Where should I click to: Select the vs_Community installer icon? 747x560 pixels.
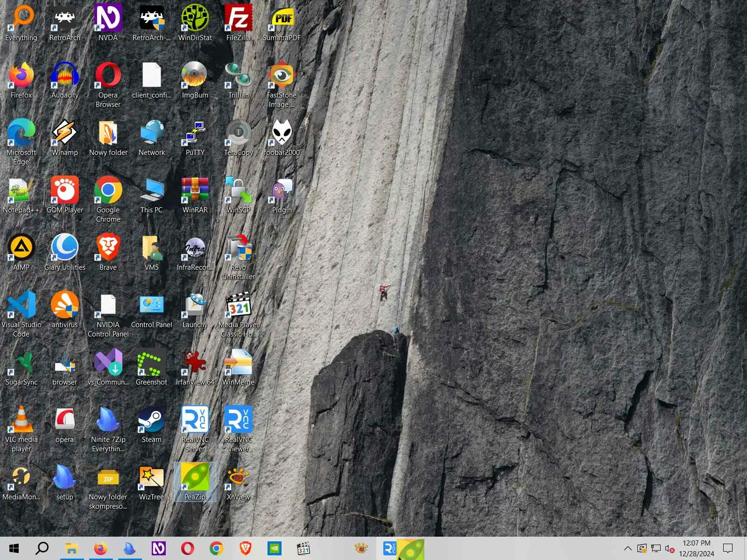(x=108, y=367)
